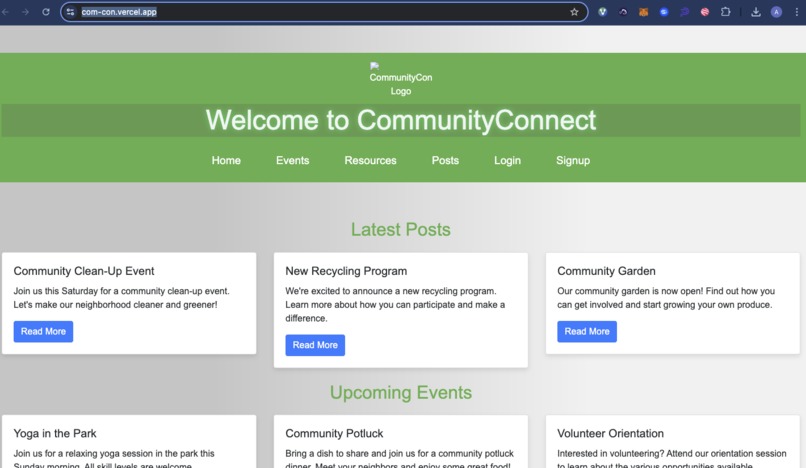806x468 pixels.
Task: Click the browser forward arrow
Action: click(25, 12)
